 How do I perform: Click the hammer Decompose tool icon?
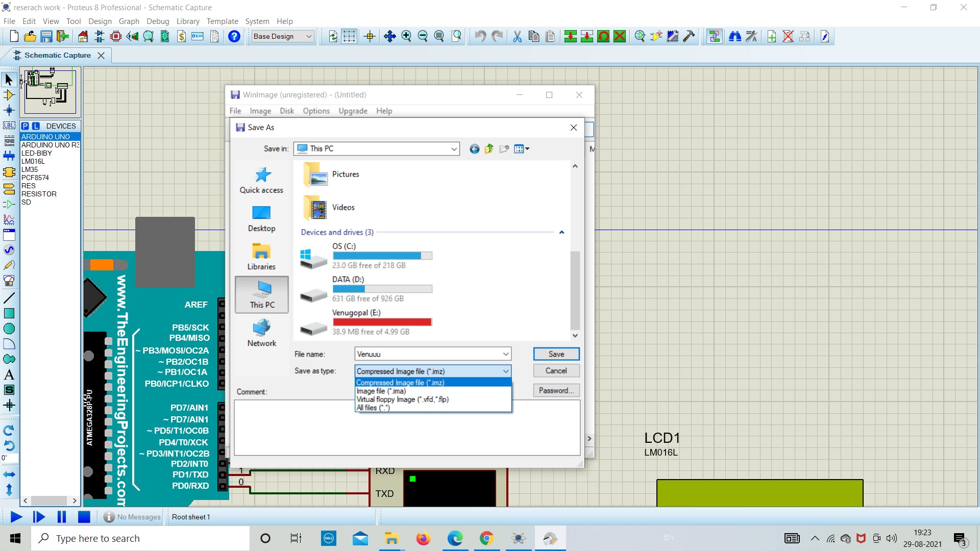(x=689, y=36)
